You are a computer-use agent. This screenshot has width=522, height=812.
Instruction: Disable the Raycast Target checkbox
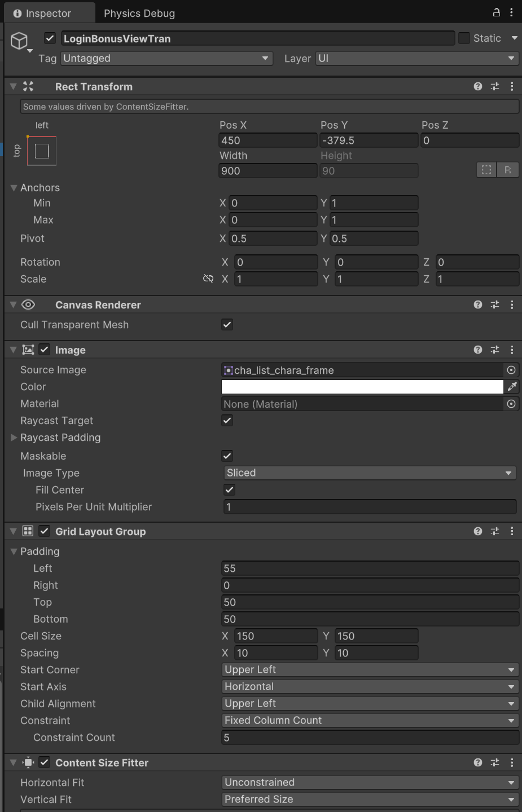point(227,421)
